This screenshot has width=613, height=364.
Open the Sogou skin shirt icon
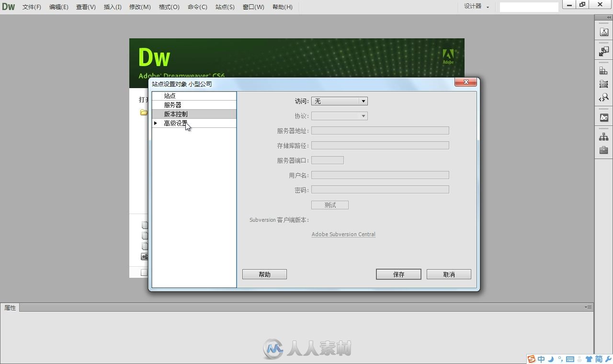589,359
